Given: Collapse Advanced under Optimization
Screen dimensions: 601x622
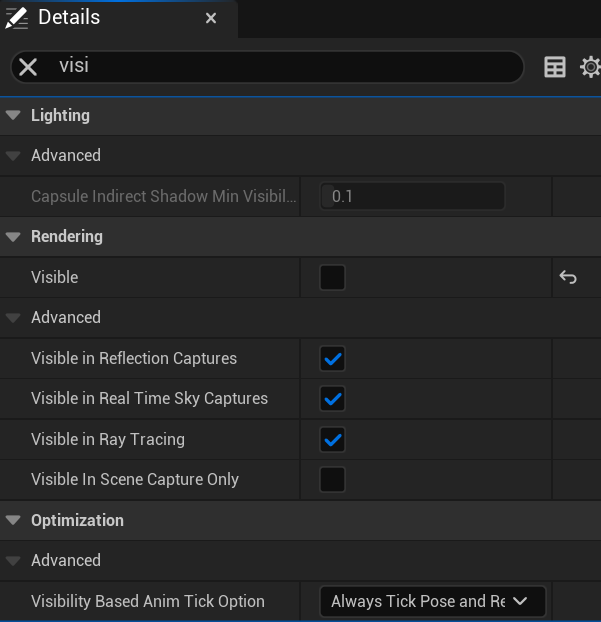Looking at the screenshot, I should 13,561.
